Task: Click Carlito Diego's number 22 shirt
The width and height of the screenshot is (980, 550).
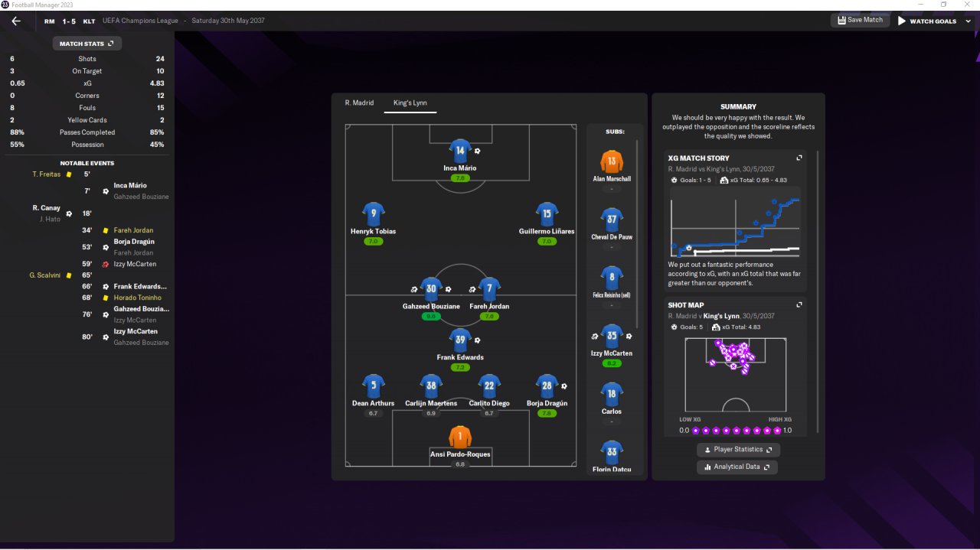Action: tap(489, 386)
